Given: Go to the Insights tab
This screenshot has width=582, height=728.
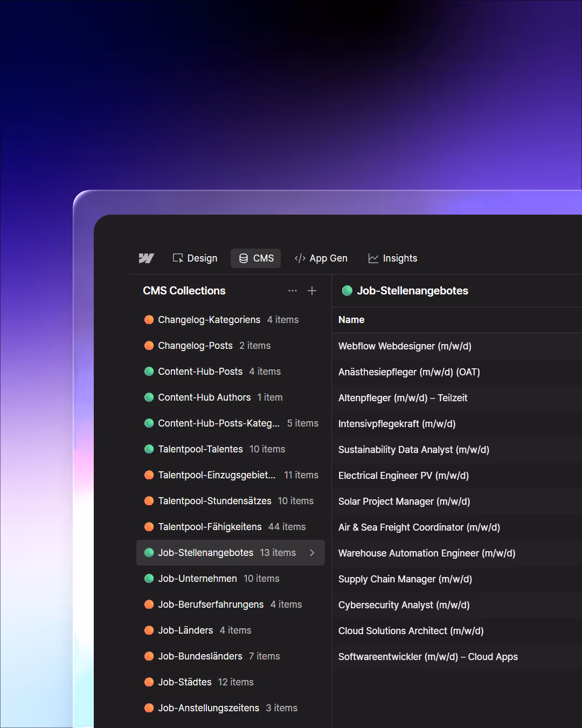Looking at the screenshot, I should pos(393,258).
